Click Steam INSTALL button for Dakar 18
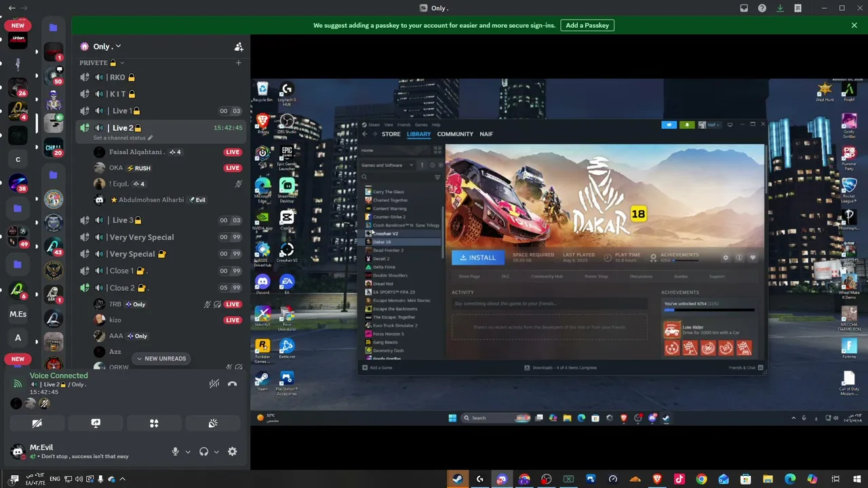 click(x=478, y=258)
